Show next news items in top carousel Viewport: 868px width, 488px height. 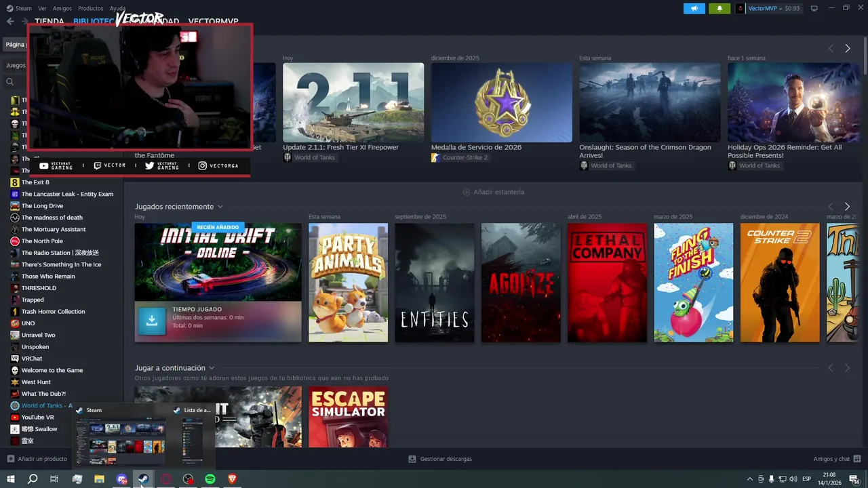click(847, 48)
